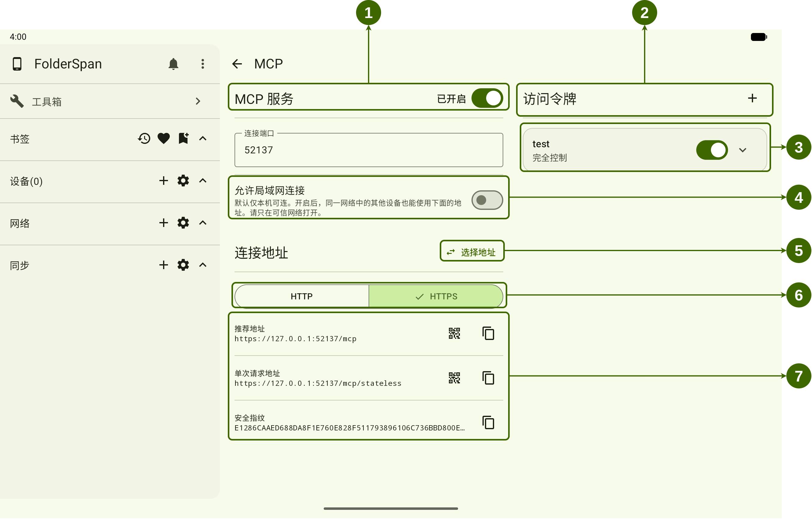Add a device with the plus icon
Image resolution: width=812 pixels, height=519 pixels.
(164, 181)
